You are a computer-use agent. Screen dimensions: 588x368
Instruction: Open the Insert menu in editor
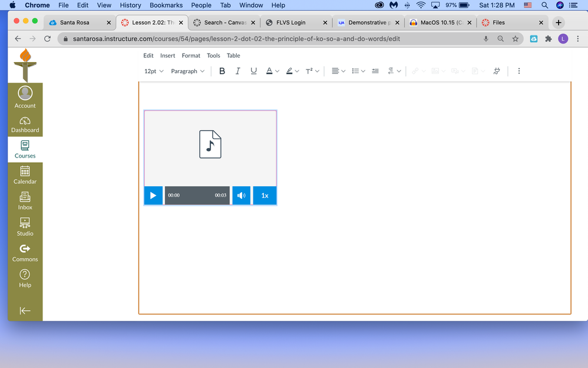[167, 55]
